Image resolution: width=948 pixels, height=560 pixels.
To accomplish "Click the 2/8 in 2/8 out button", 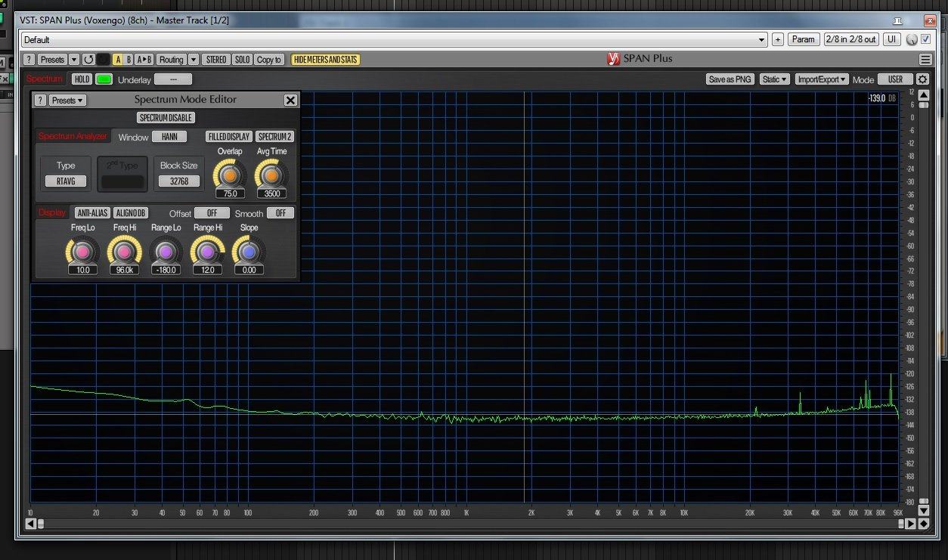I will click(851, 39).
